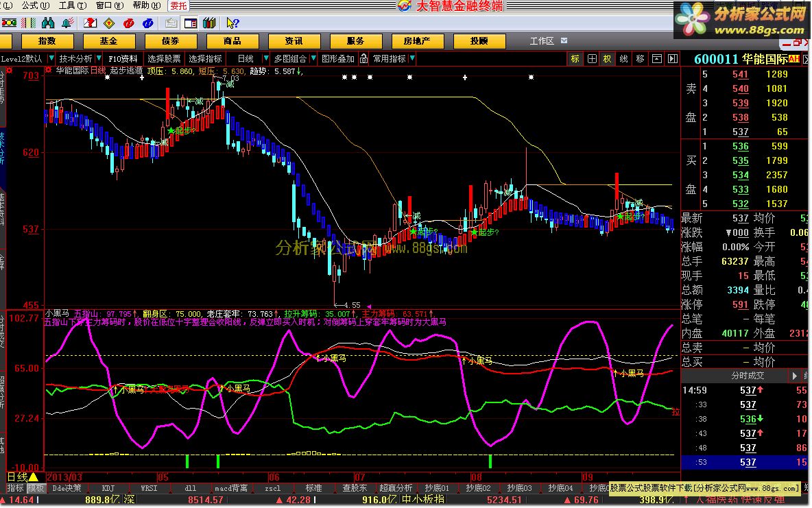Select the 查股东 indicator tab

click(355, 488)
